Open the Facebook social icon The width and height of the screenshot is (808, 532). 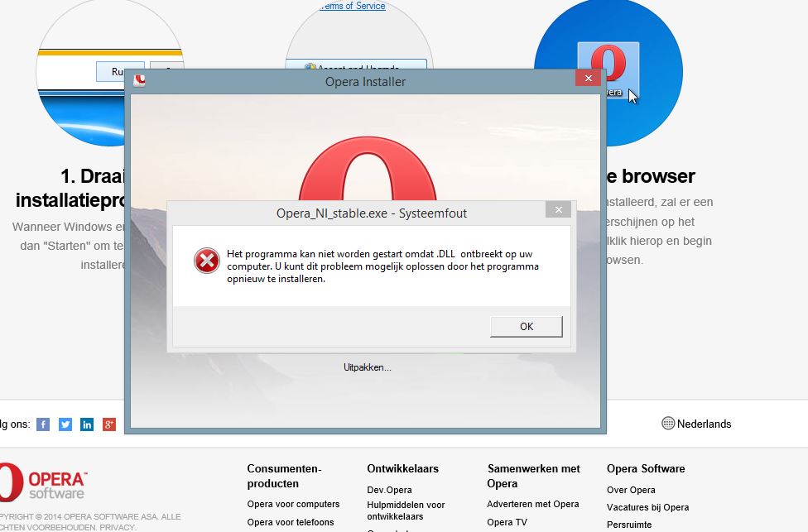pos(43,424)
